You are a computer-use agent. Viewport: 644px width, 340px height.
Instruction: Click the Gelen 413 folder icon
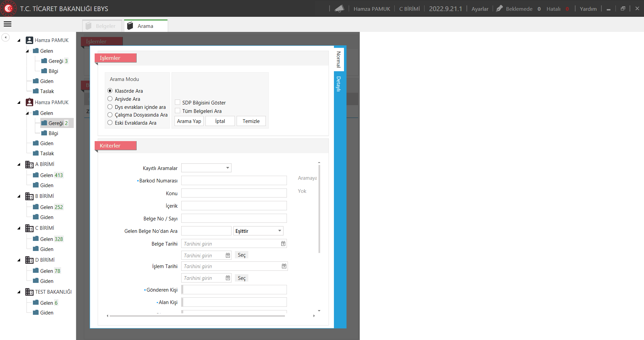[x=36, y=175]
